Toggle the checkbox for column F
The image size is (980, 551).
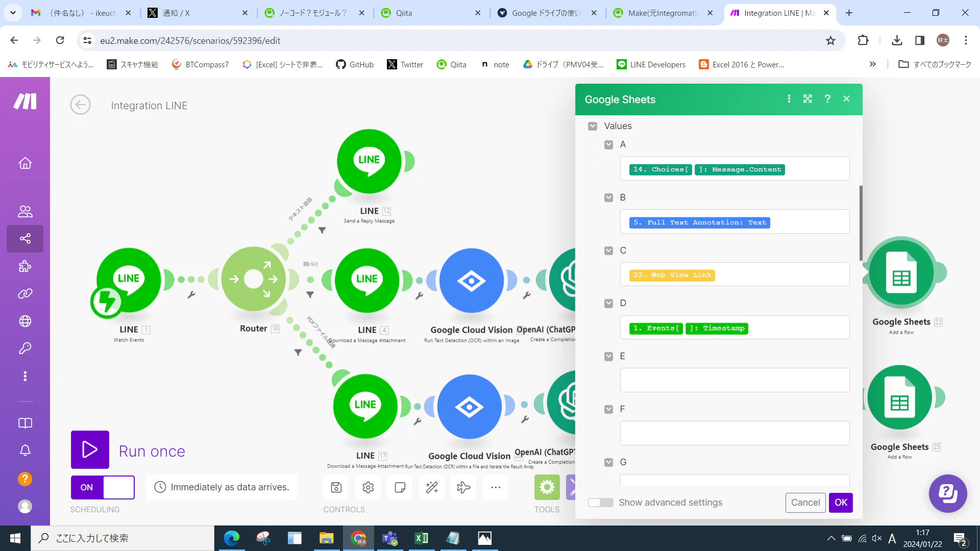pos(608,409)
